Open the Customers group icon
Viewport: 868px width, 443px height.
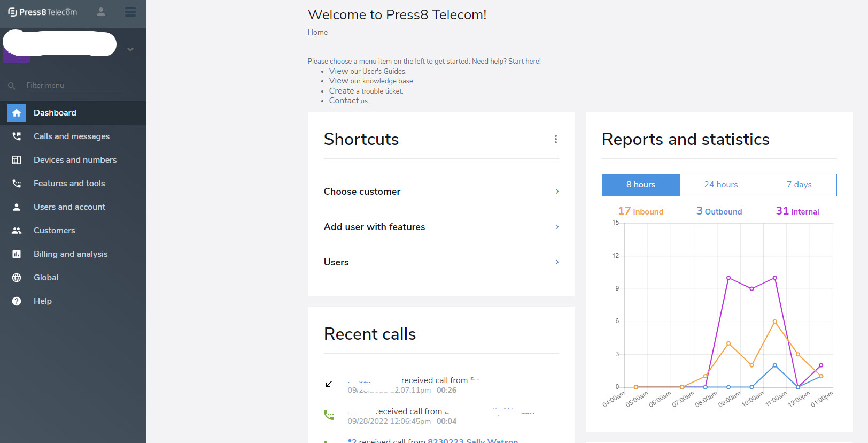tap(17, 231)
